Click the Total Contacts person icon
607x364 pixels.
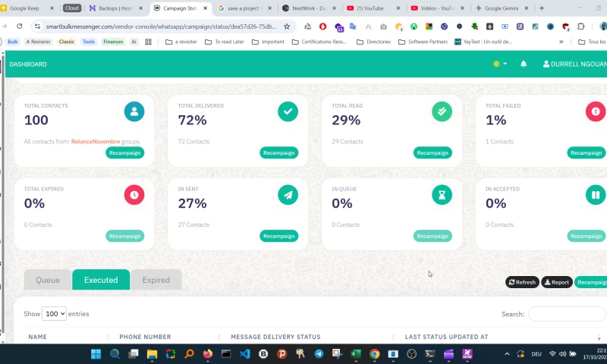(134, 112)
